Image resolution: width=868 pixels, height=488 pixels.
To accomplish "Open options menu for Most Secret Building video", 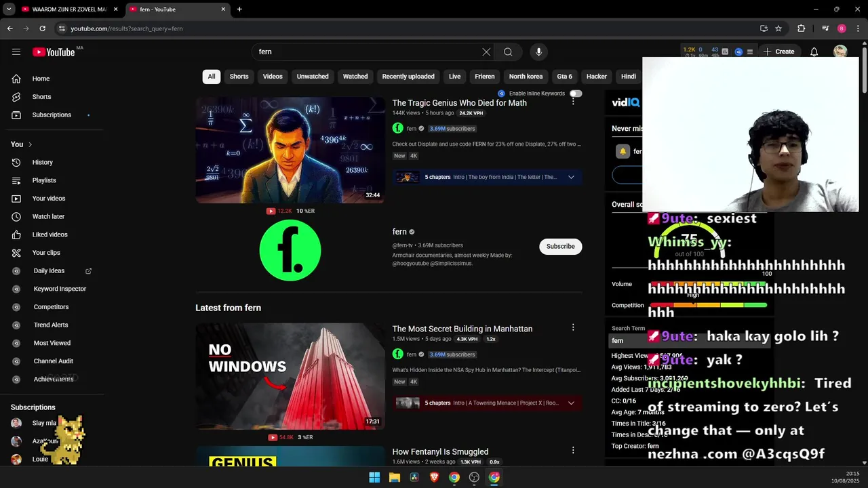I will [573, 327].
